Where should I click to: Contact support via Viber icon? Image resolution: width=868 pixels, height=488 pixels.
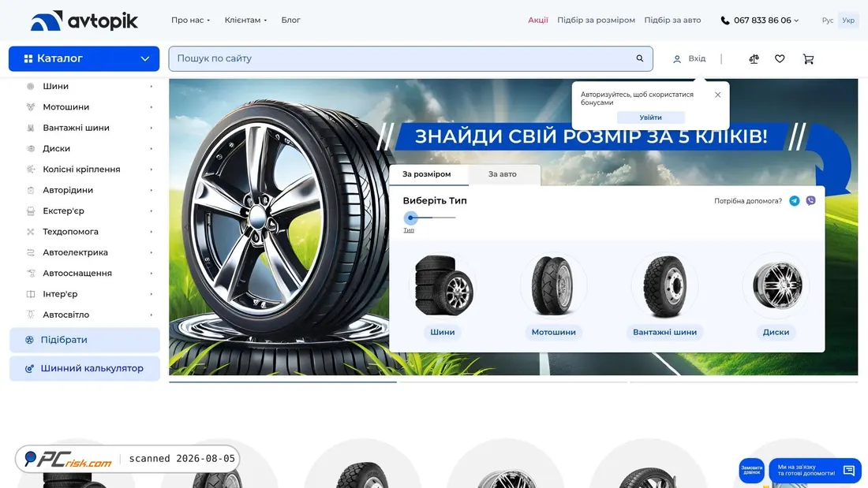(810, 201)
